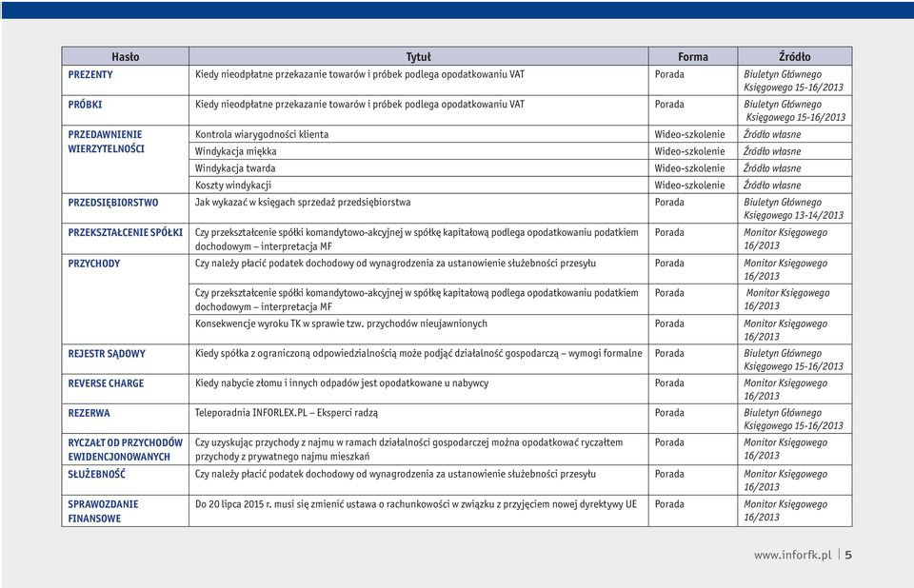Click the Źródło column header
This screenshot has height=588, width=914.
794,56
